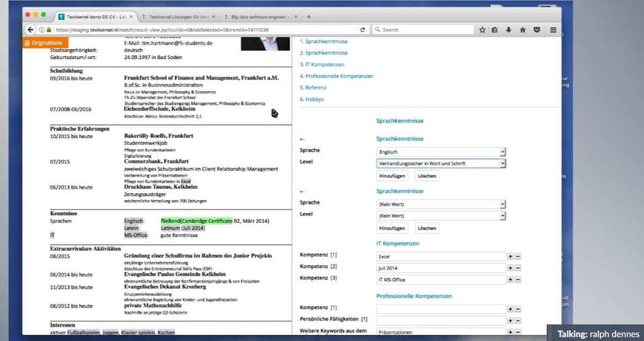Click the orange Originaldatei button
This screenshot has height=341, width=644.
click(x=45, y=42)
